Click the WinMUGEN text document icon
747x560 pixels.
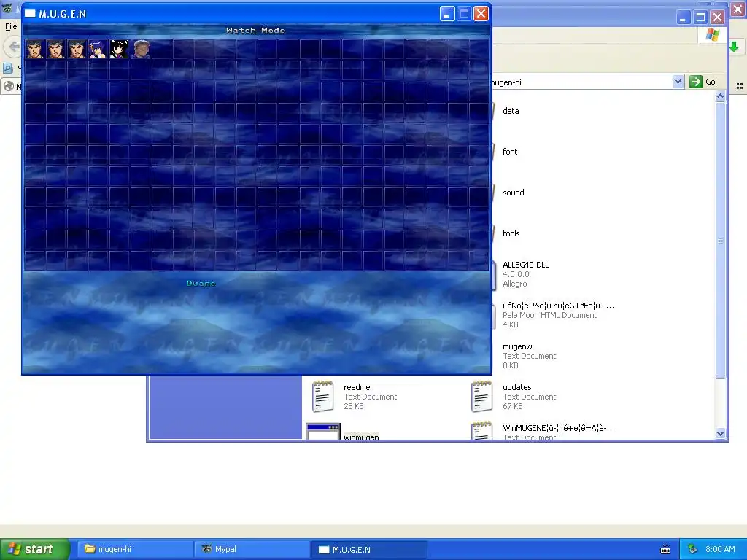[x=481, y=431]
